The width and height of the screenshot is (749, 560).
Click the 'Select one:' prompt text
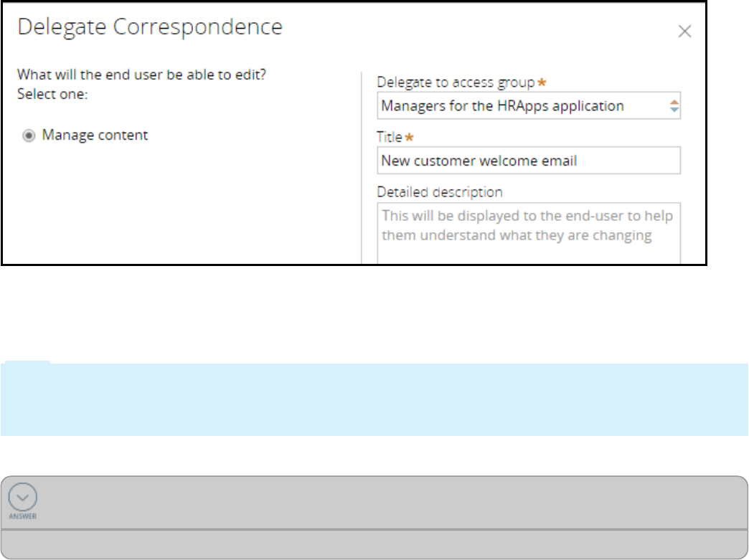point(52,94)
